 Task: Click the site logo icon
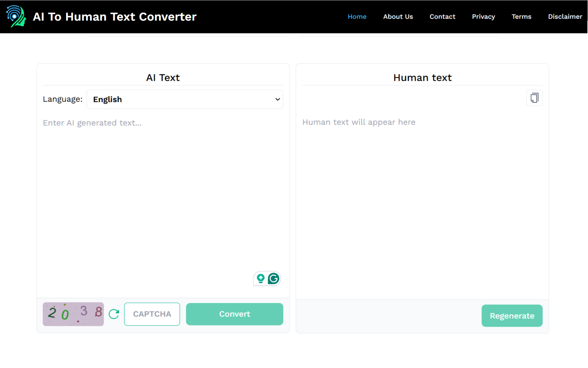click(x=16, y=16)
